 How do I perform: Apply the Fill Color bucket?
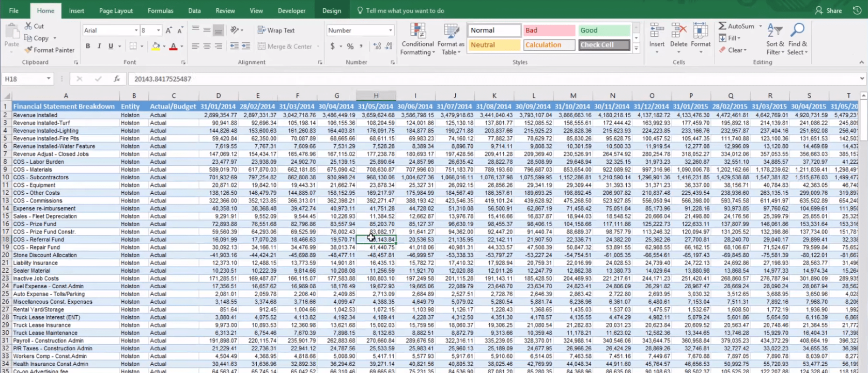click(x=156, y=46)
